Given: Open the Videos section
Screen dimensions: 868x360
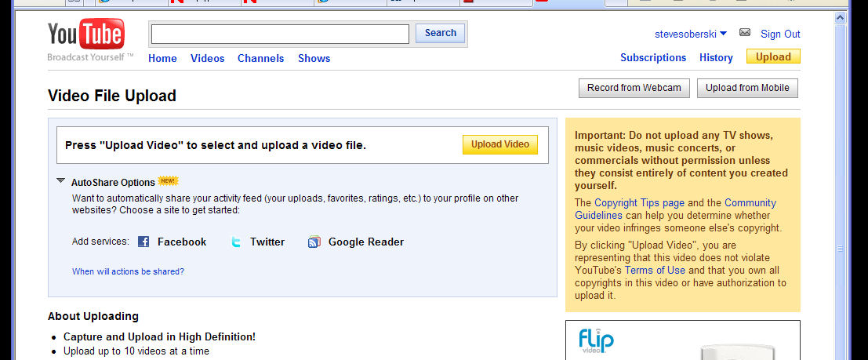Looking at the screenshot, I should pyautogui.click(x=208, y=58).
